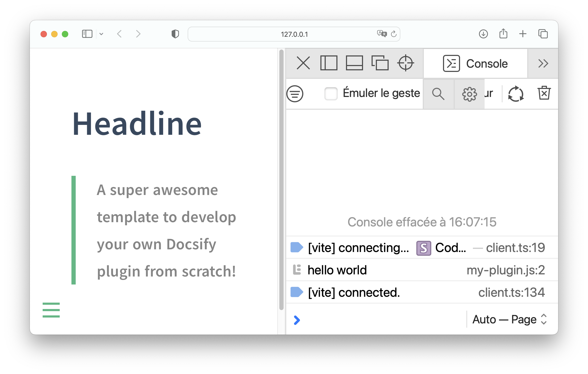Open the client.ts:134 source link

511,292
